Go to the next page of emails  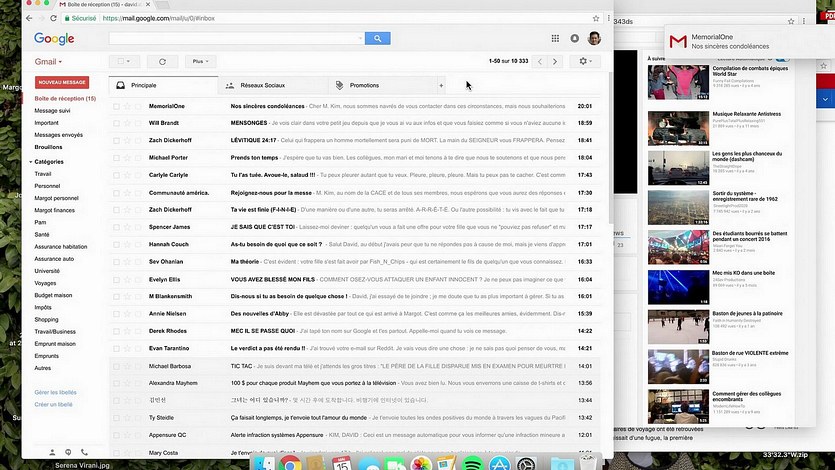point(556,61)
